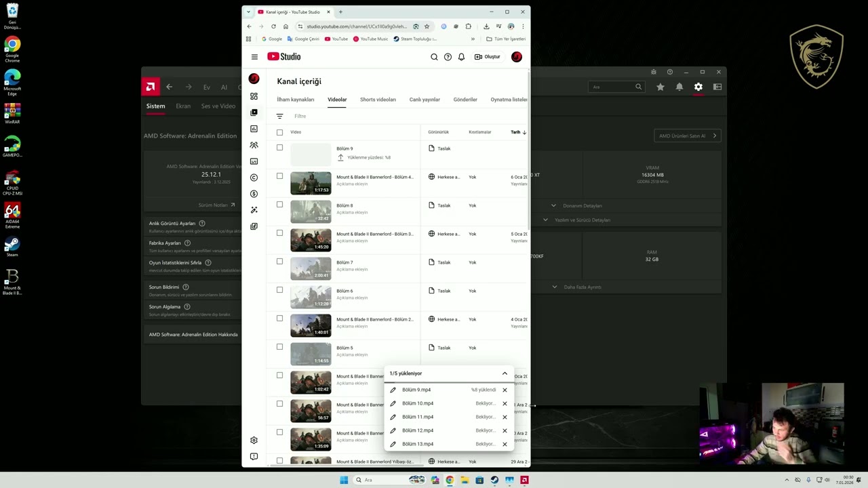Sort videos by the Tarih column
Screen dimensions: 868x488
point(518,132)
